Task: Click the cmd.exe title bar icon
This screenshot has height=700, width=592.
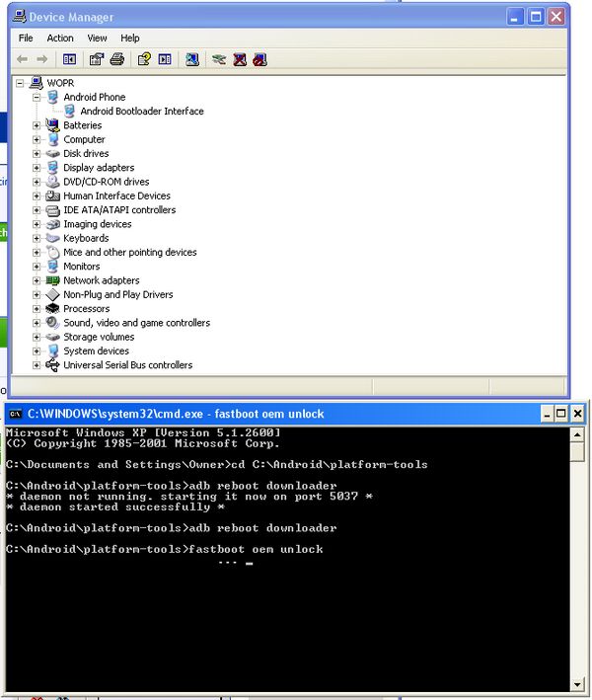Action: click(16, 414)
